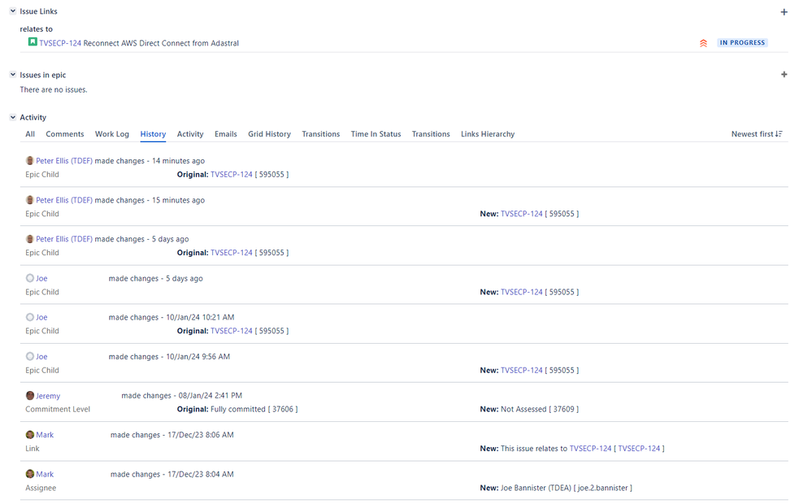Click 'Joe Bannister (TDEA)' assignee value
Viewport: 812px width, 504px height.
536,488
